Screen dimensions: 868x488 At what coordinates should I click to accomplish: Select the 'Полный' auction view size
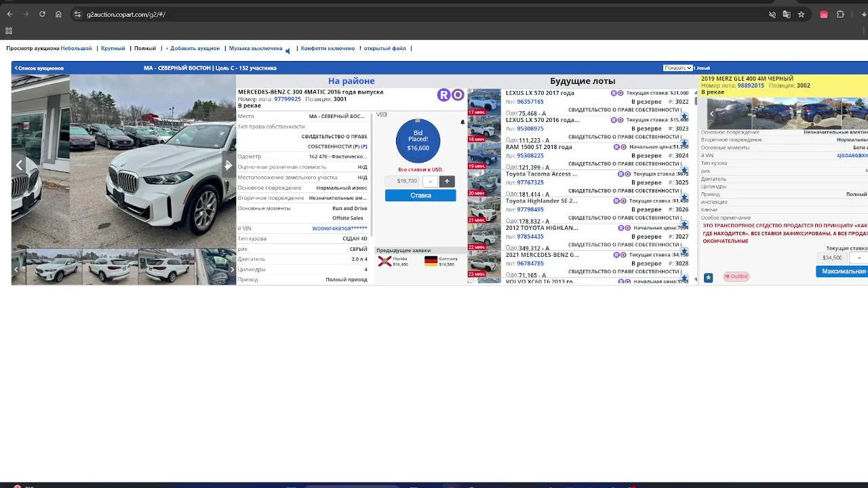pyautogui.click(x=145, y=48)
